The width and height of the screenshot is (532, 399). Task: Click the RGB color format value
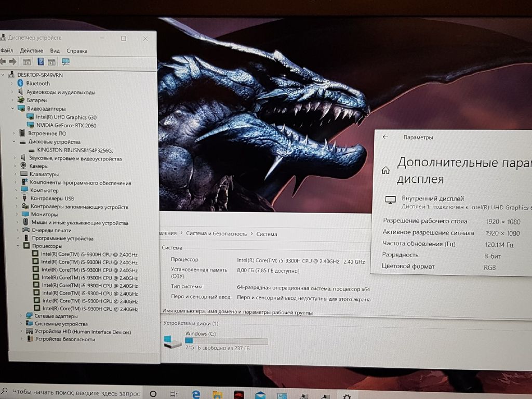(489, 268)
